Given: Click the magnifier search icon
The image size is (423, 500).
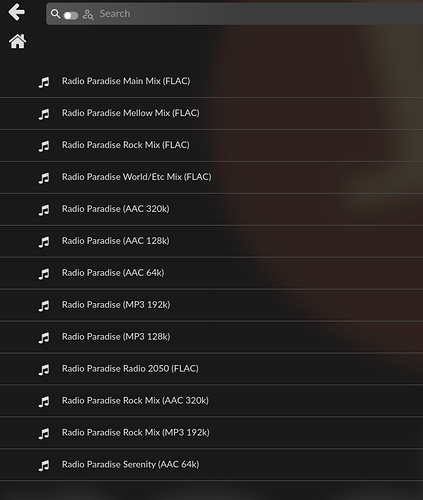Looking at the screenshot, I should (55, 14).
